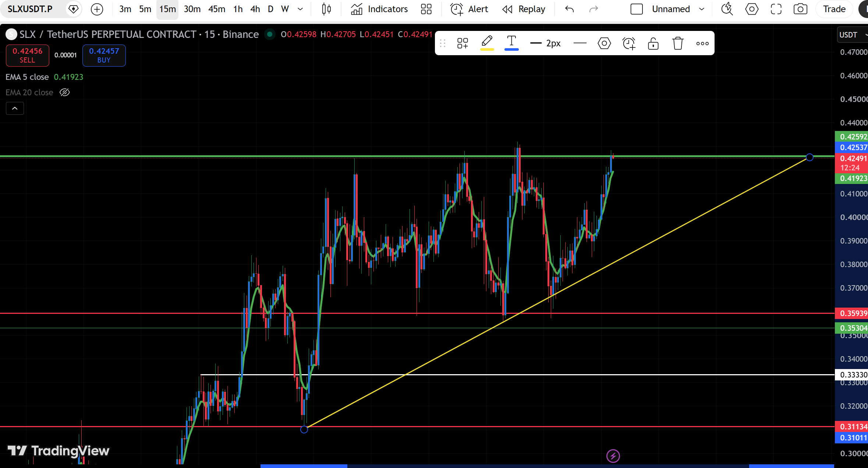Open the USDT currency dropdown
868x468 pixels.
click(x=852, y=35)
